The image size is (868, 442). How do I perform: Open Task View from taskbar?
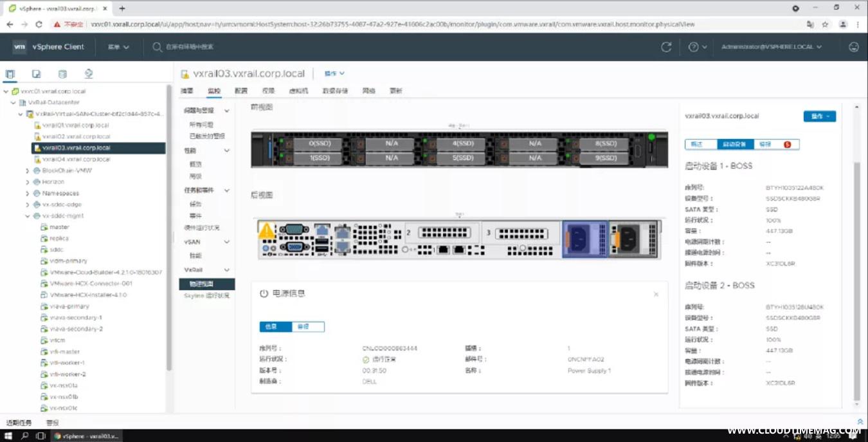(41, 436)
